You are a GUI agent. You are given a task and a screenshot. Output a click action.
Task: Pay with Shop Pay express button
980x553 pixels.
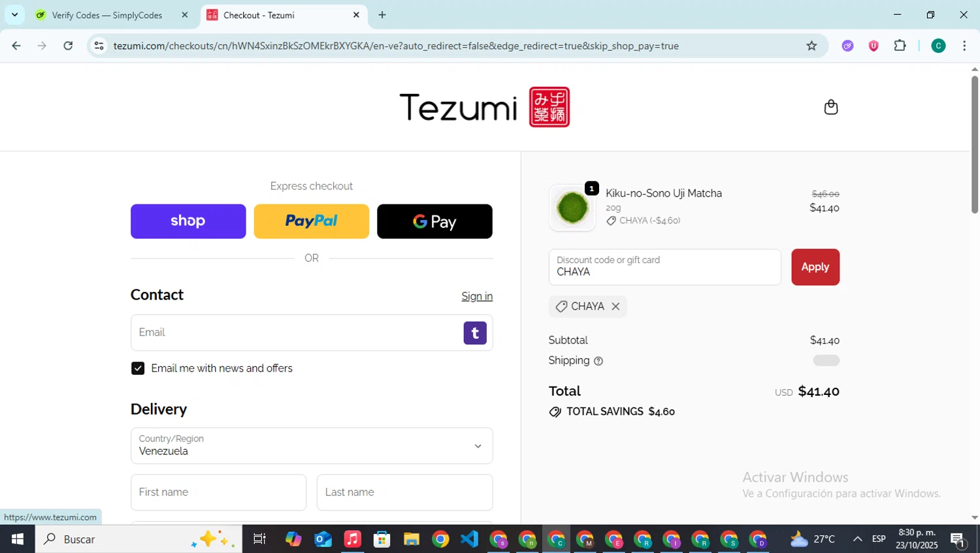(188, 221)
